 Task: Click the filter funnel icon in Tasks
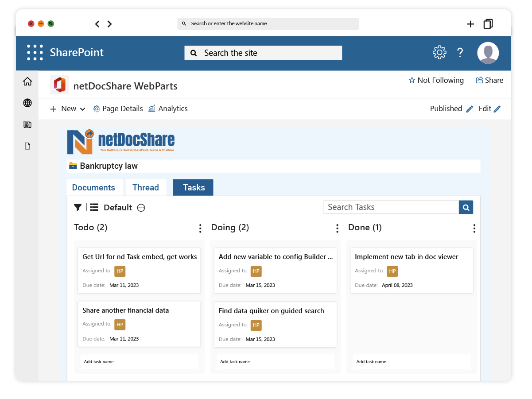78,207
